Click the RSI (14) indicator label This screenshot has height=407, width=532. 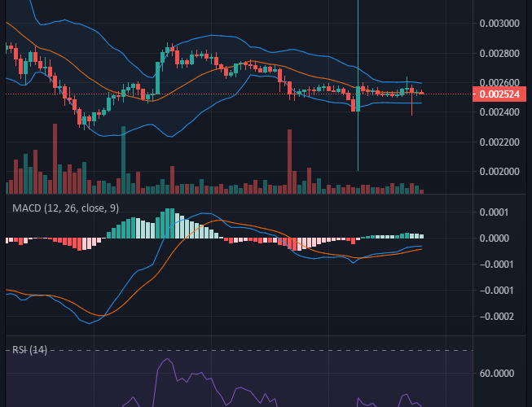tap(29, 350)
